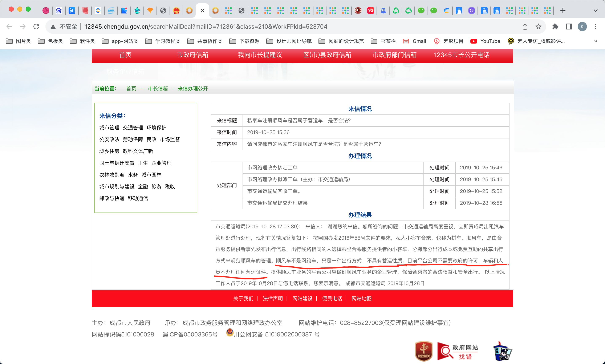
Task: Click the address bar URL field
Action: pyautogui.click(x=206, y=27)
